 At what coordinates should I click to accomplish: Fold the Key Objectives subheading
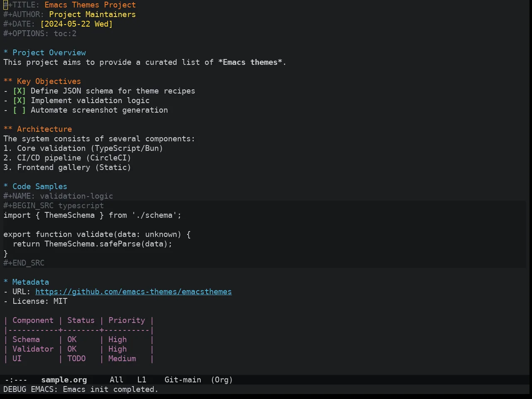tap(42, 81)
